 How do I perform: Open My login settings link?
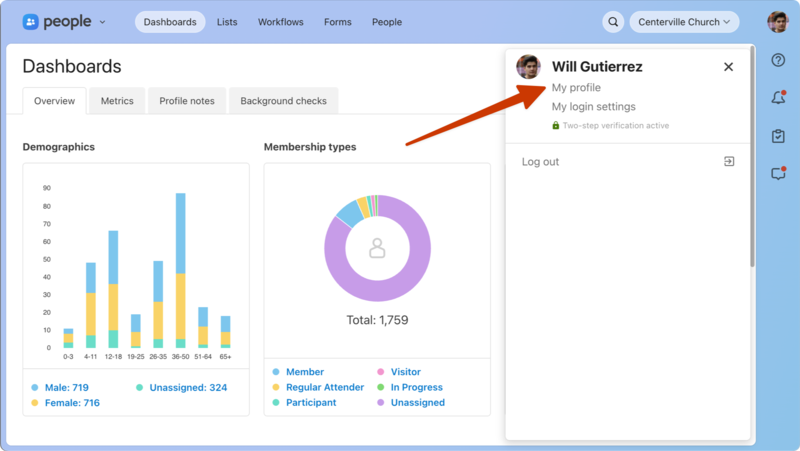pos(593,107)
